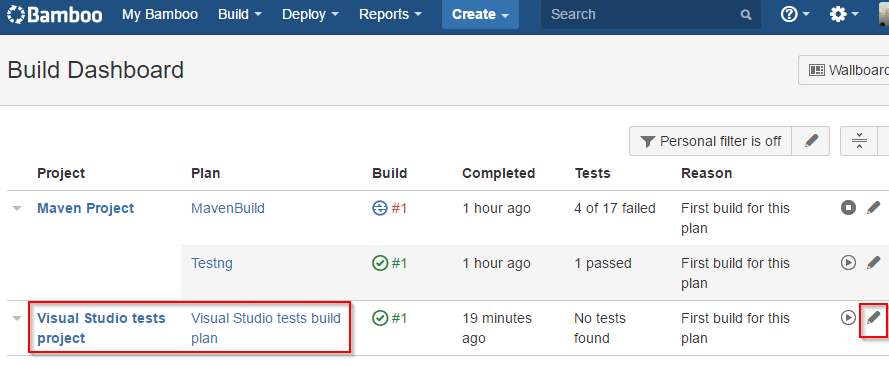Viewport: 889px width, 366px height.
Task: Open the Build menu
Action: (x=240, y=14)
